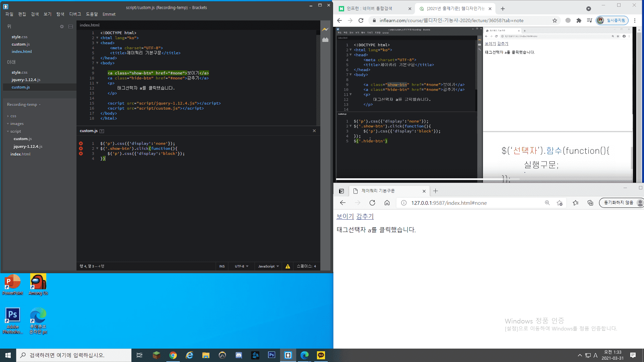The width and height of the screenshot is (644, 362).
Task: Open Edge tab actions menu icon
Action: point(341,191)
